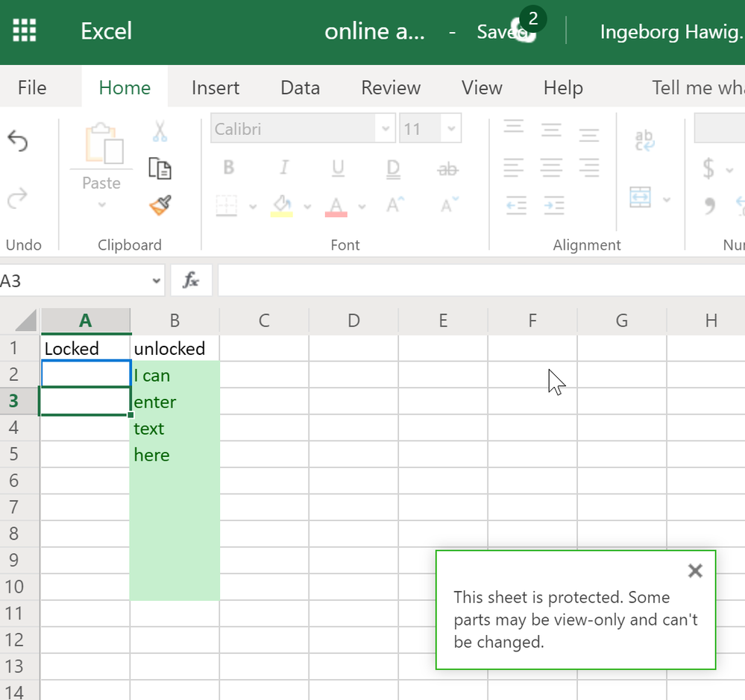This screenshot has height=700, width=745.
Task: Open the fill color dropdown arrow
Action: [x=307, y=206]
